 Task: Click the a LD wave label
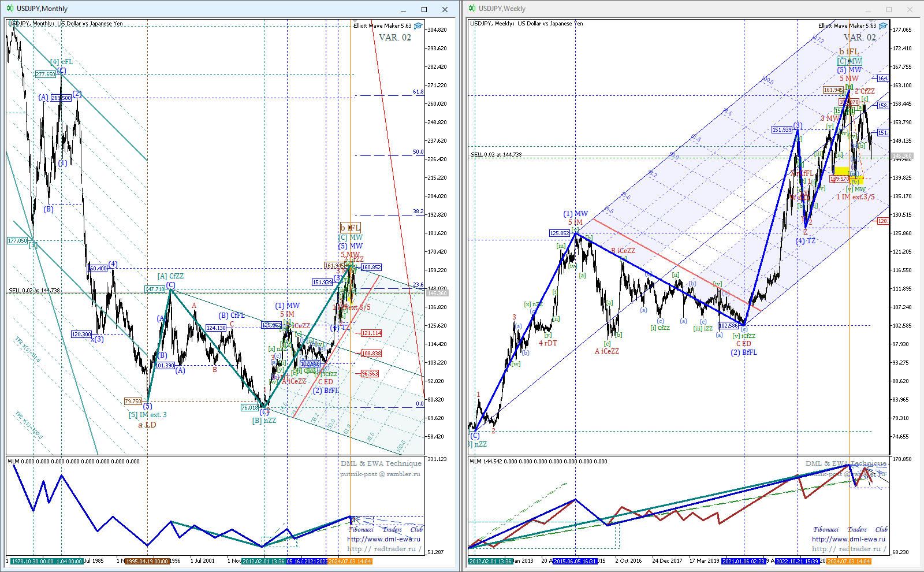(x=147, y=425)
